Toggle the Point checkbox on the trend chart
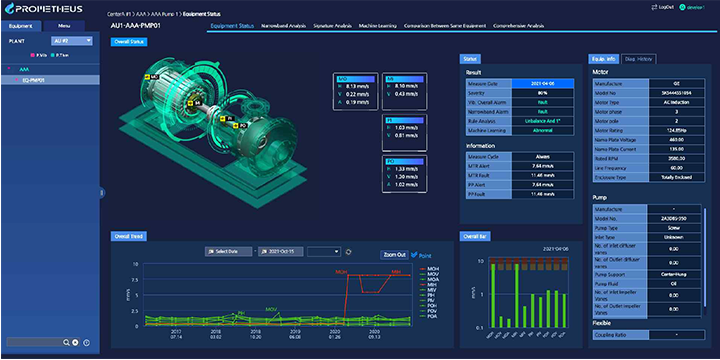This screenshot has width=720, height=360. pyautogui.click(x=414, y=254)
